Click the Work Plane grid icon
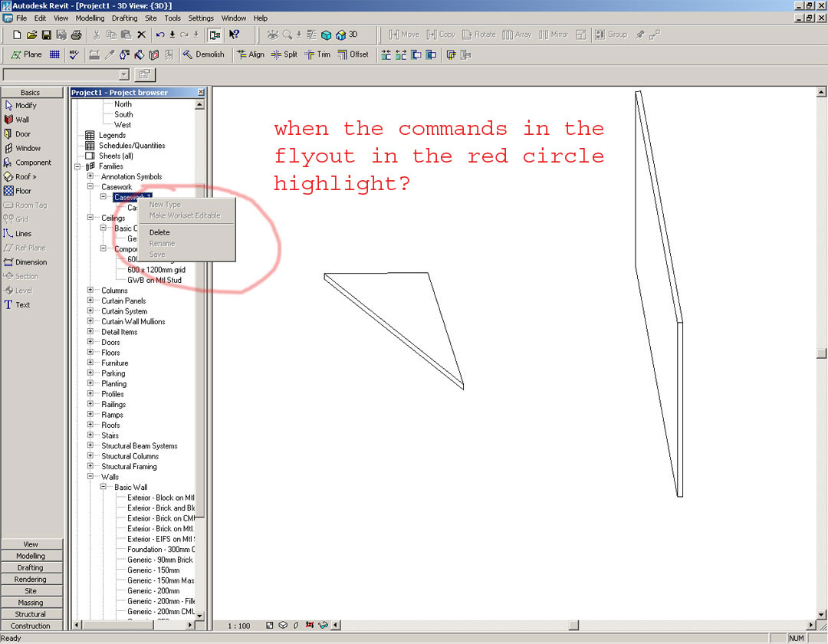The height and width of the screenshot is (644, 828). coord(54,54)
